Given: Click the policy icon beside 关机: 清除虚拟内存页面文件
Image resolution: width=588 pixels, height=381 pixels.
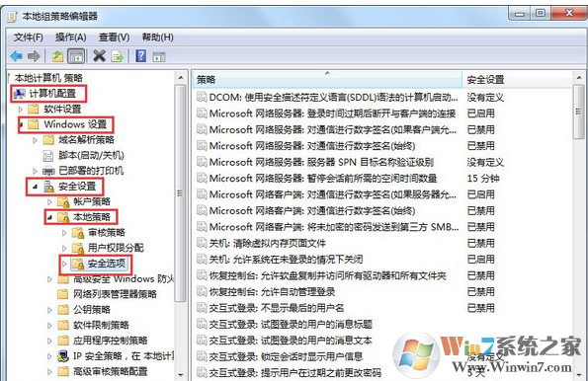Looking at the screenshot, I should pos(202,243).
